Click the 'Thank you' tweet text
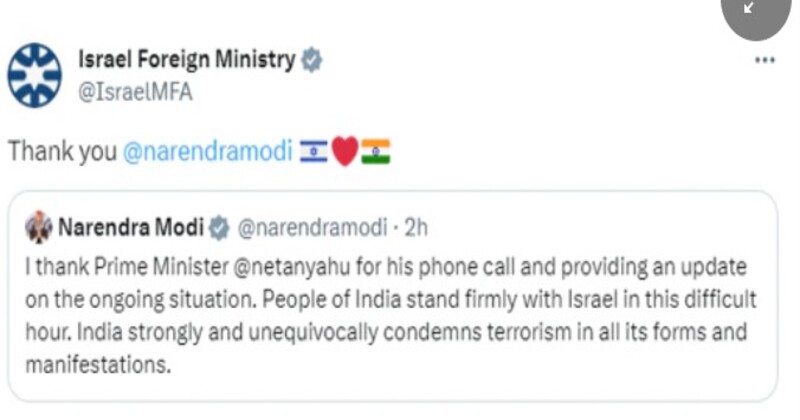Screen dimensions: 800x420 (61, 152)
